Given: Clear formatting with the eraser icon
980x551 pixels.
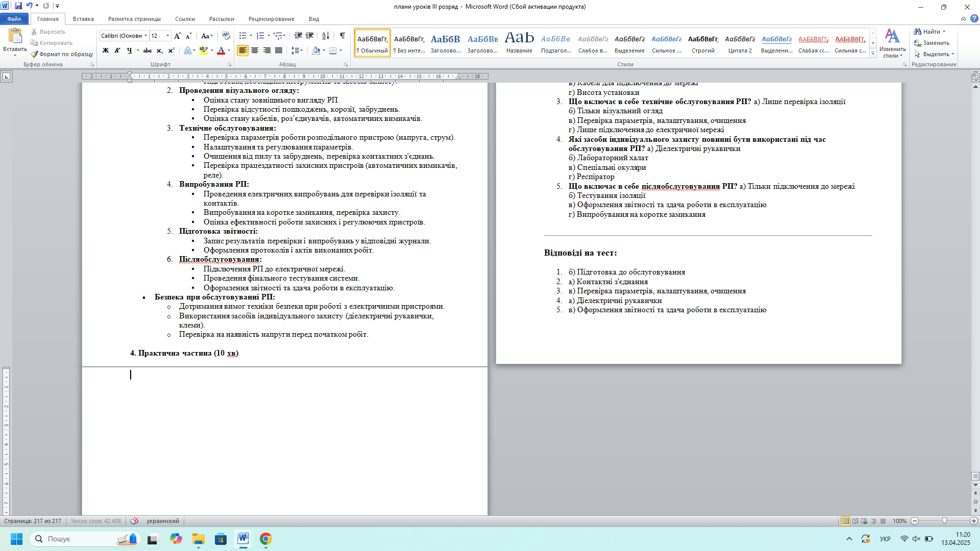Looking at the screenshot, I should click(x=226, y=36).
